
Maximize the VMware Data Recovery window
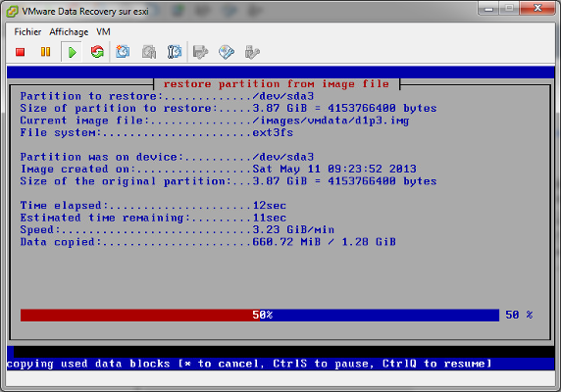509,8
